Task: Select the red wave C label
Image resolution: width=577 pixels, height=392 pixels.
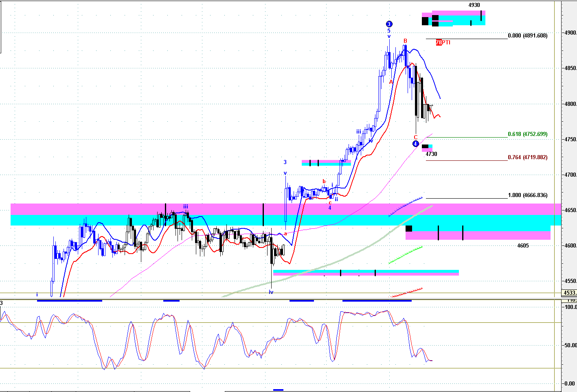Action: pyautogui.click(x=415, y=137)
